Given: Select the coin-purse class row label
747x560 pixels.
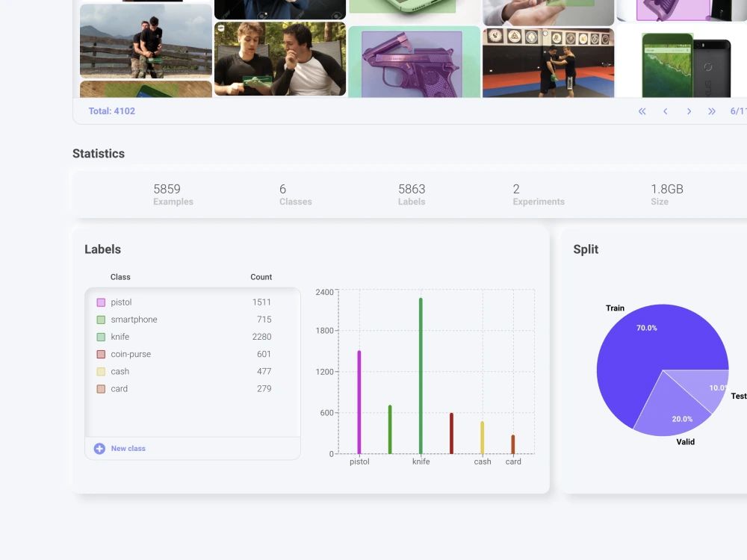Looking at the screenshot, I should 131,354.
